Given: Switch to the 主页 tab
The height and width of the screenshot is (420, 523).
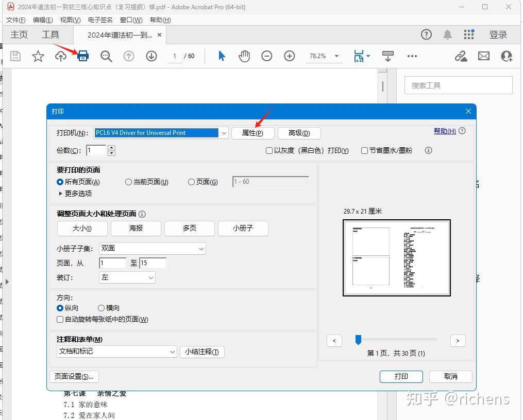Looking at the screenshot, I should click(19, 34).
